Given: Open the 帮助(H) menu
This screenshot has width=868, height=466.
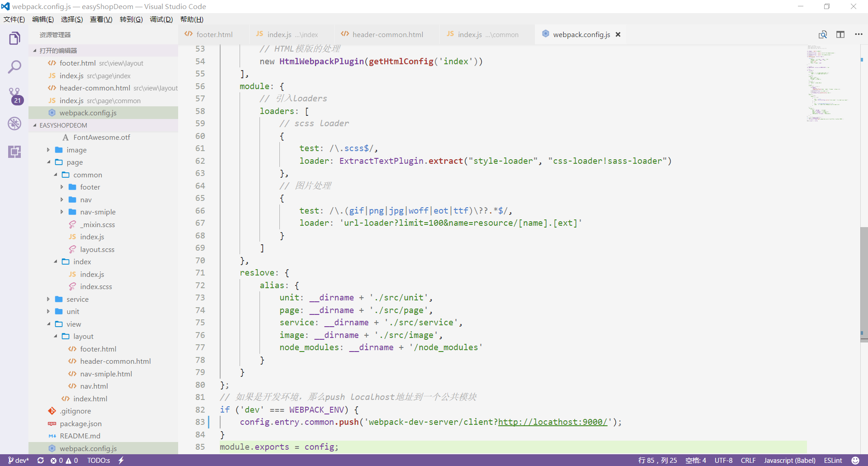Looking at the screenshot, I should pos(192,19).
